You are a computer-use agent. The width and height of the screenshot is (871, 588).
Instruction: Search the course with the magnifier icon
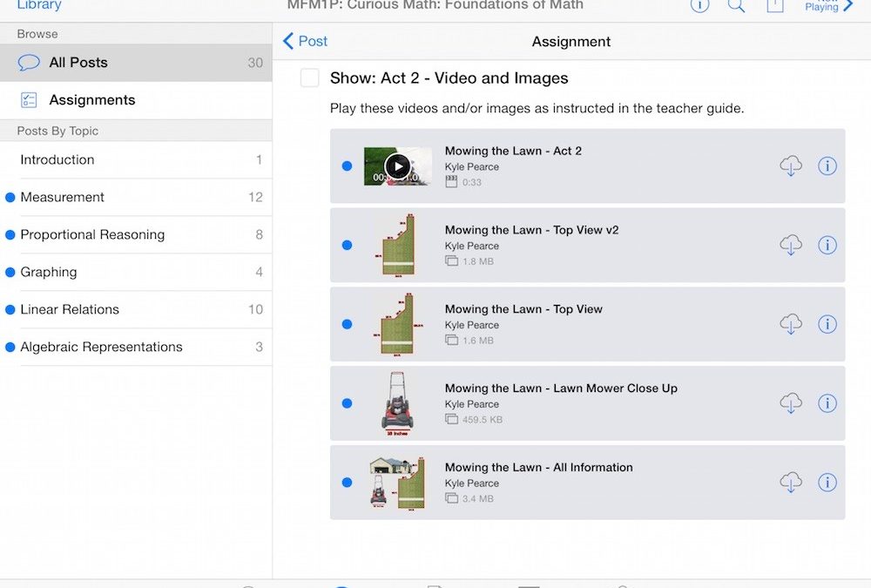(x=736, y=6)
